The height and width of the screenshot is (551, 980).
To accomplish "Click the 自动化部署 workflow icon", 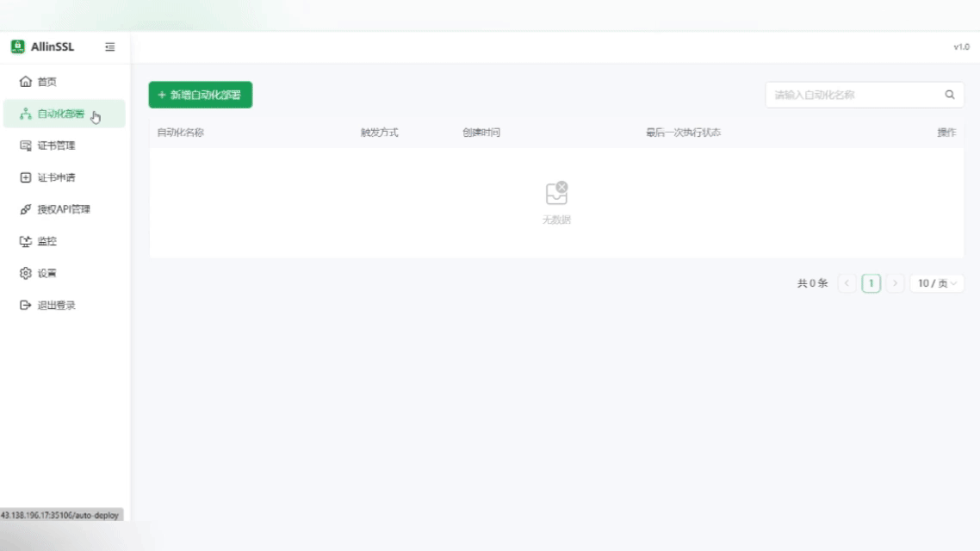I will coord(25,114).
